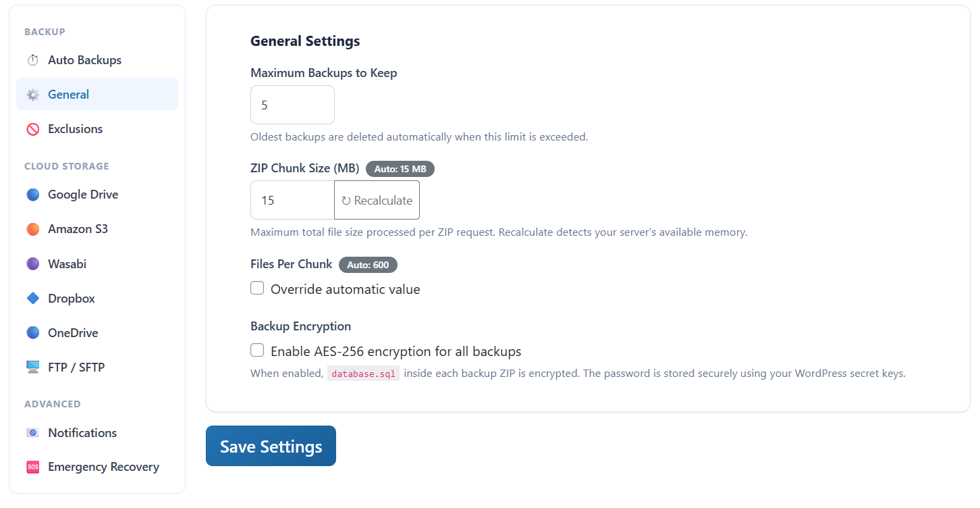Open Amazon S3 storage settings
The width and height of the screenshot is (980, 508).
(x=97, y=229)
